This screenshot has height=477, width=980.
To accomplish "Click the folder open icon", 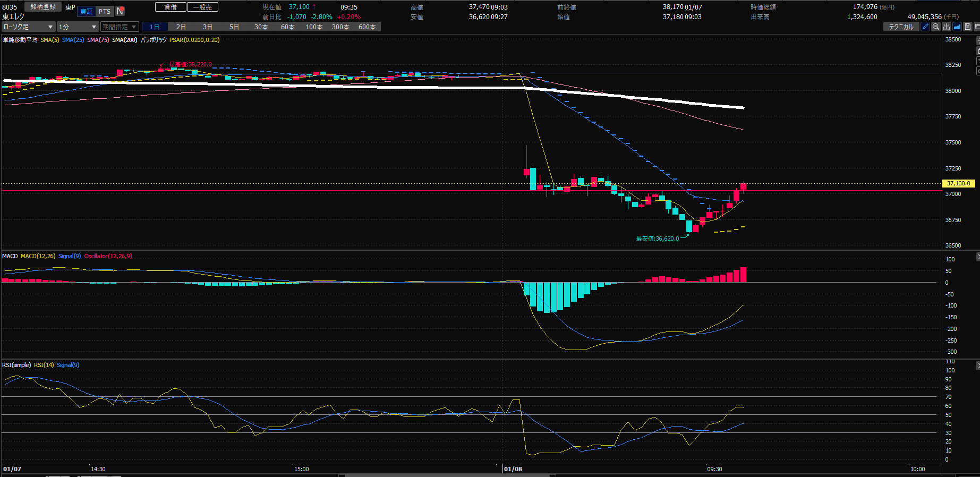I will pyautogui.click(x=977, y=27).
